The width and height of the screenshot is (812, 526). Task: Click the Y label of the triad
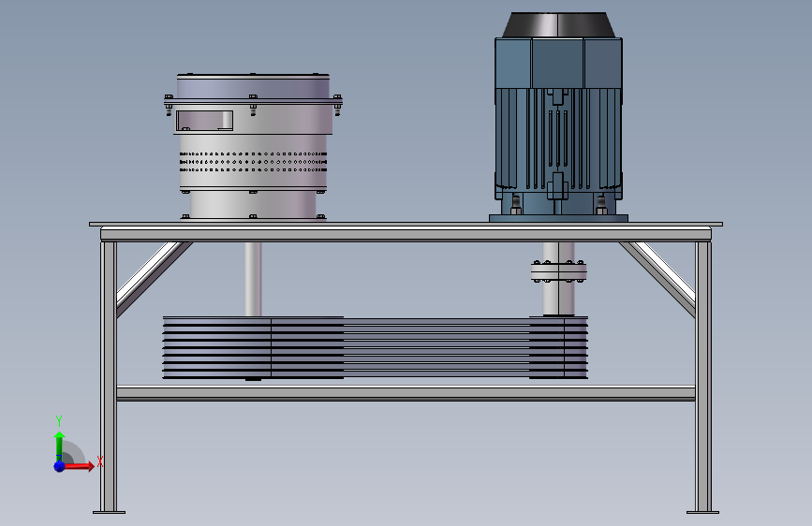59,421
